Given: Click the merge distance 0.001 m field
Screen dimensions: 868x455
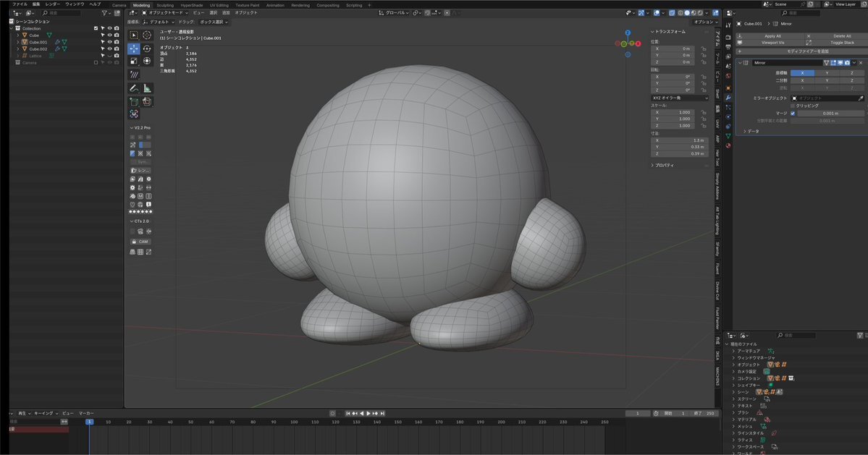Looking at the screenshot, I should coord(830,113).
